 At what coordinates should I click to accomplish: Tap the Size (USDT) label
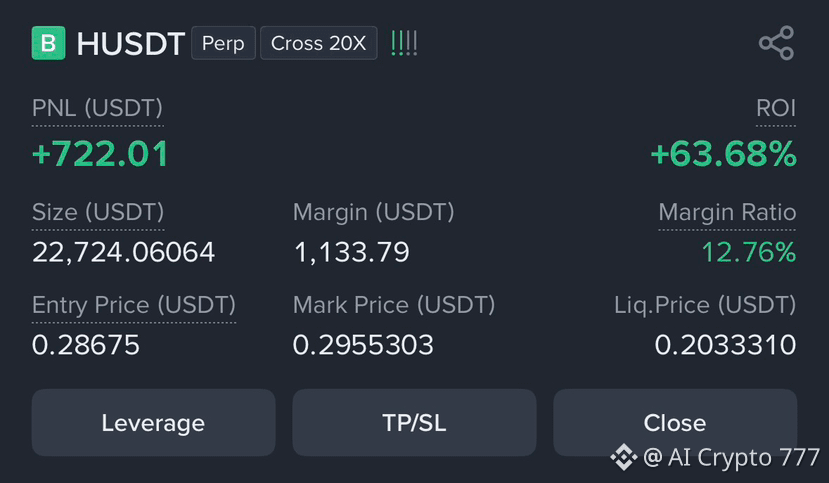98,212
